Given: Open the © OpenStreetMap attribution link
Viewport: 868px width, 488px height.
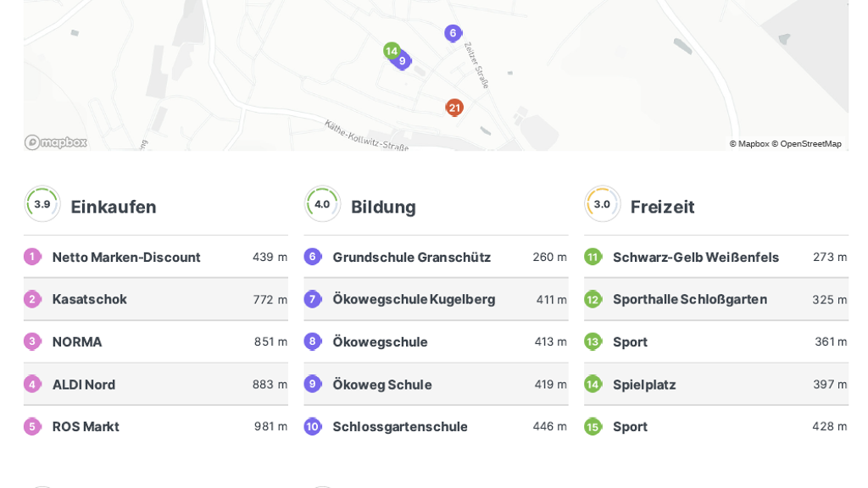Looking at the screenshot, I should tap(806, 144).
